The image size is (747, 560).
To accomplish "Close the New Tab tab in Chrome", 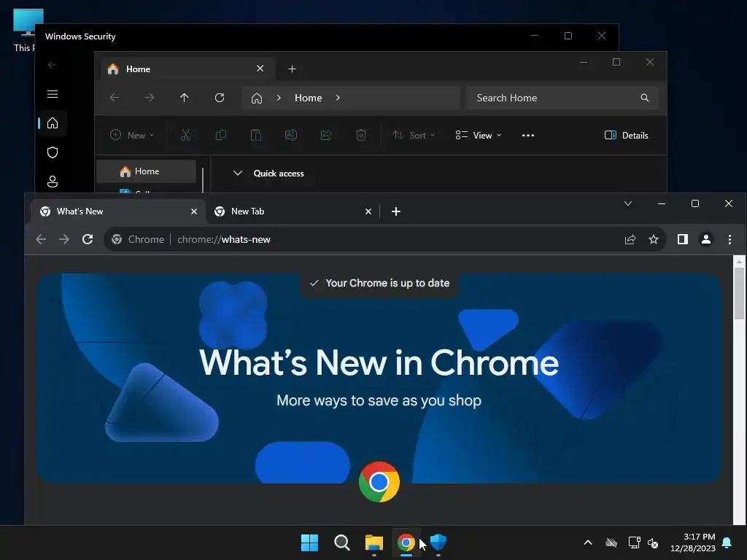I will point(368,211).
